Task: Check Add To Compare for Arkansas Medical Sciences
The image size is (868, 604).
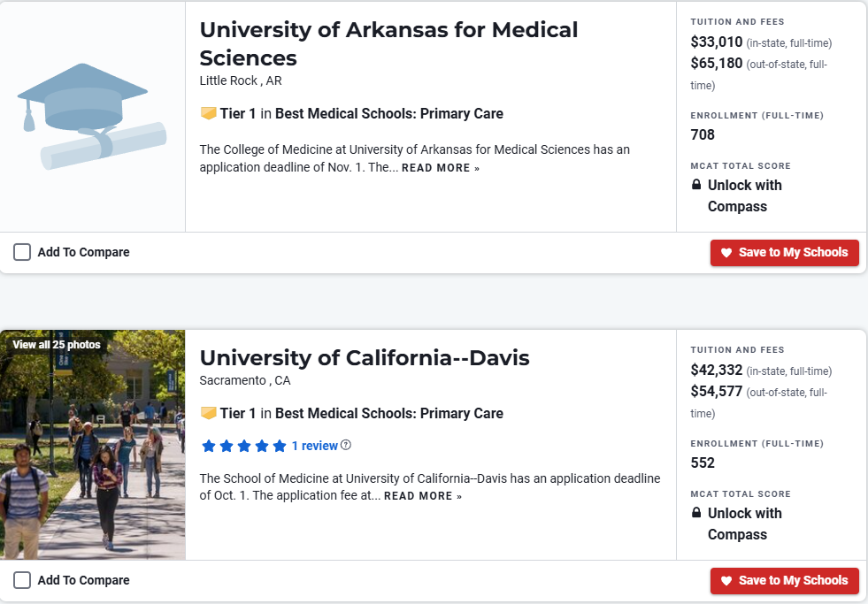Action: [x=22, y=253]
